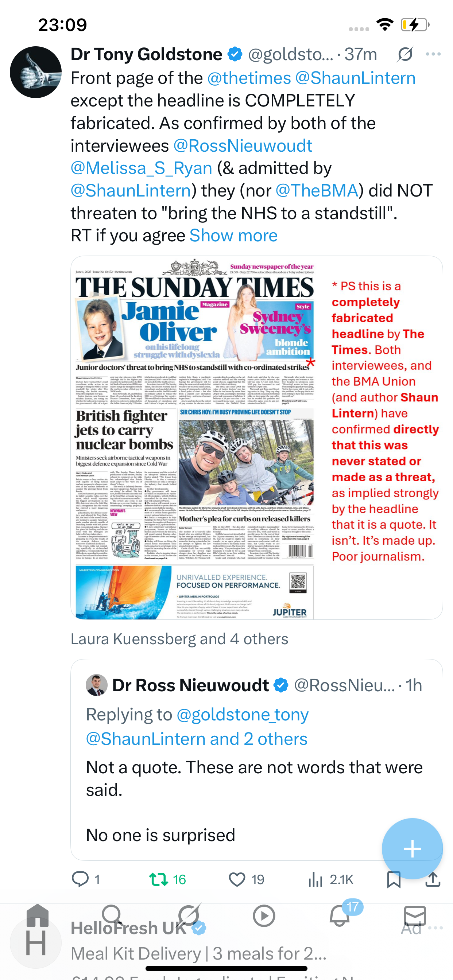Open the Messages envelope tab

coord(415,916)
